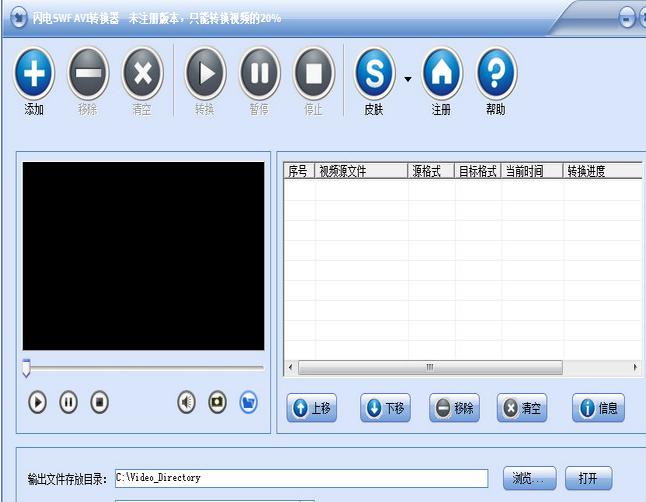Screen dimensions: 646x502
Task: Pause conversion with 暂停 toolbar icon
Action: 260,73
